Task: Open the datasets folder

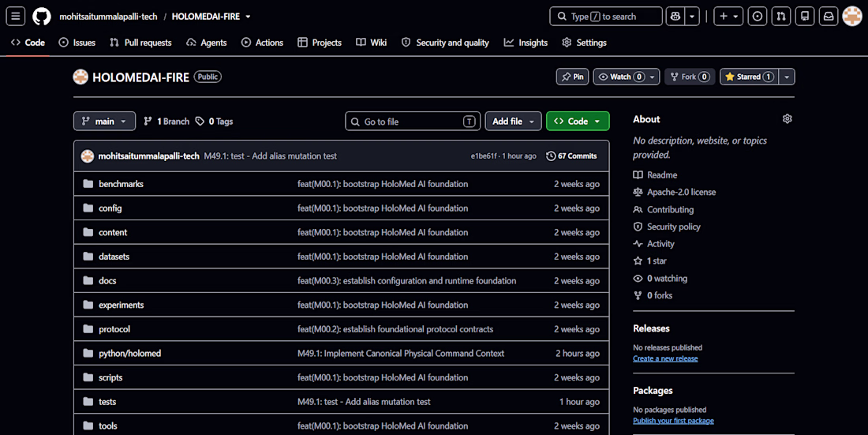Action: click(x=114, y=257)
